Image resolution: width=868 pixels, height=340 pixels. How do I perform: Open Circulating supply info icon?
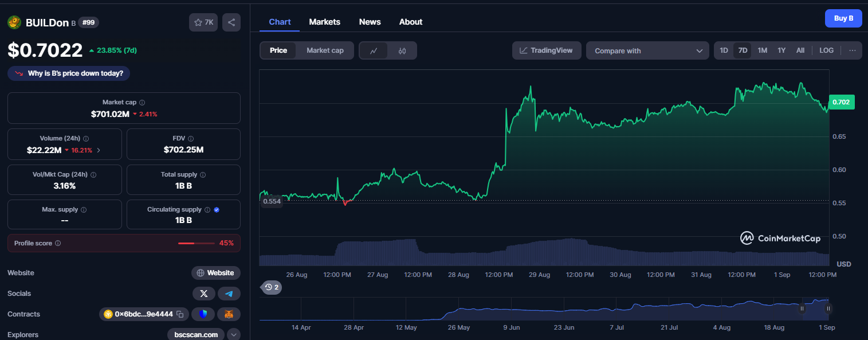207,210
